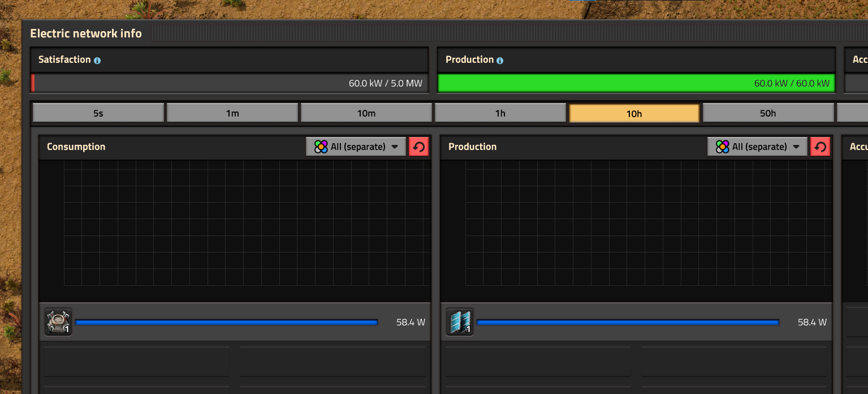Click the color palette icon in Consumption filter
The height and width of the screenshot is (394, 868).
click(x=321, y=147)
